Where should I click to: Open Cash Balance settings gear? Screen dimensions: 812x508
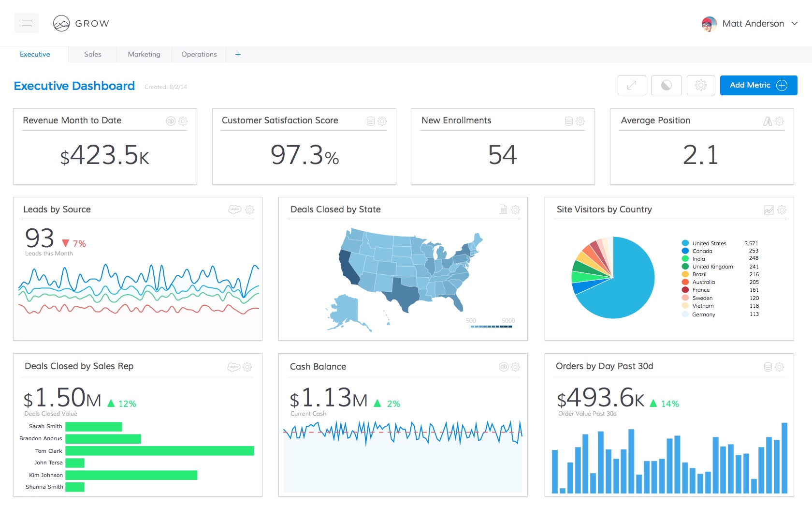coord(516,367)
